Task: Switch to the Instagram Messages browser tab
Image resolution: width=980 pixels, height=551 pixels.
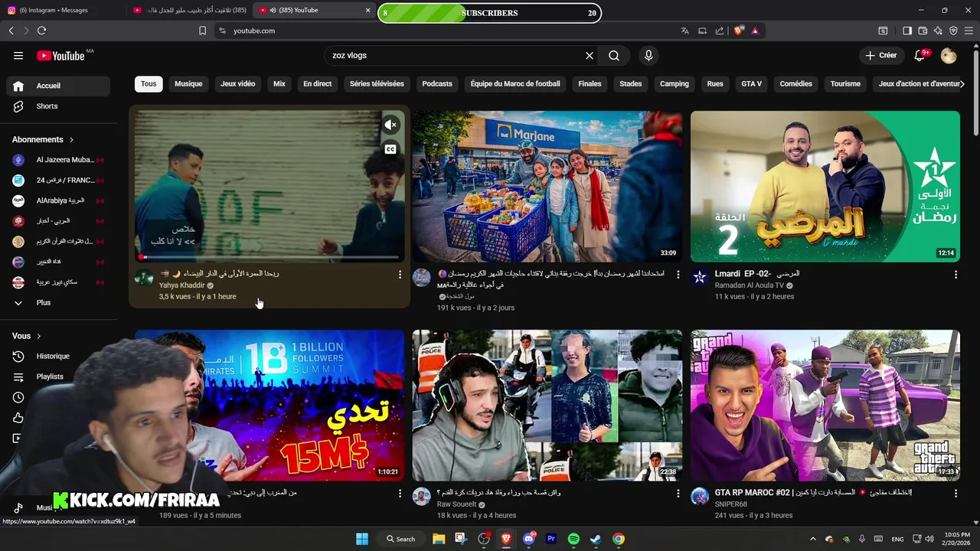Action: 61,11
